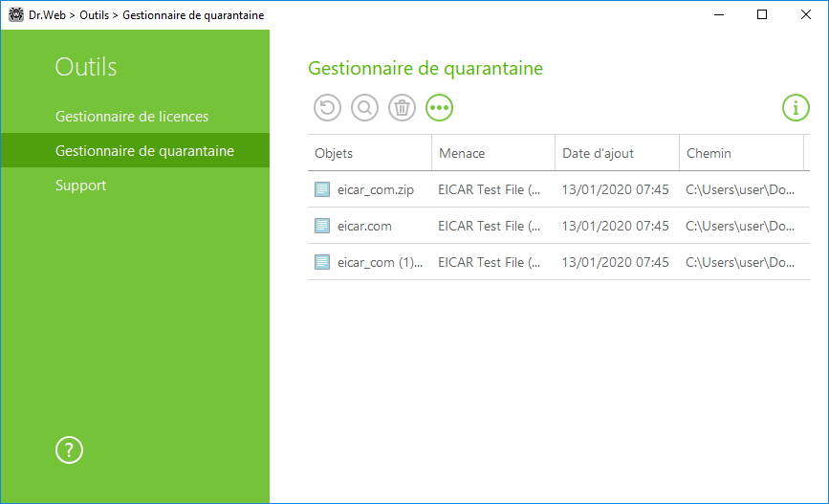
Task: Click file icon next to eicar.com
Action: (322, 226)
